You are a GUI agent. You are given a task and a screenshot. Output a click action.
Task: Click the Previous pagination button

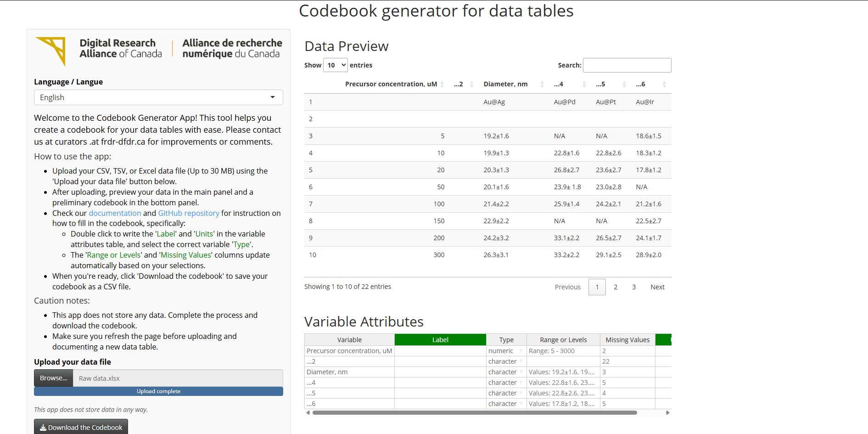coord(568,287)
